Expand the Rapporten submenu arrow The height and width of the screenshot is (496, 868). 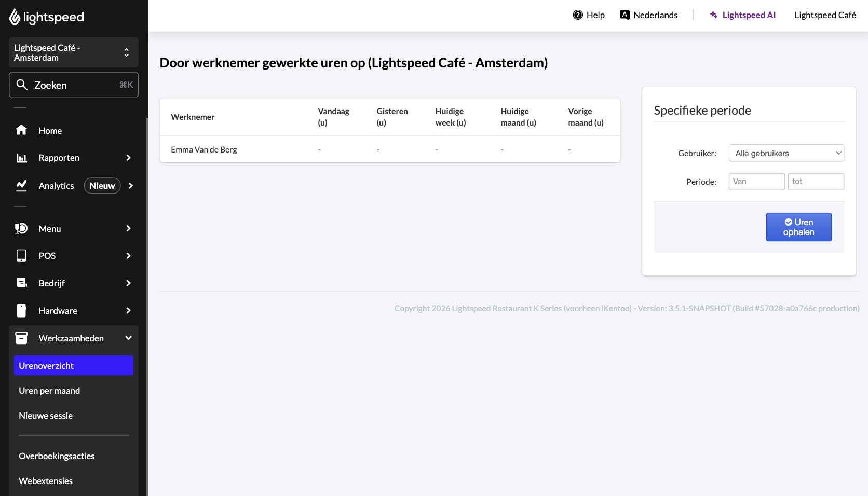pyautogui.click(x=128, y=158)
